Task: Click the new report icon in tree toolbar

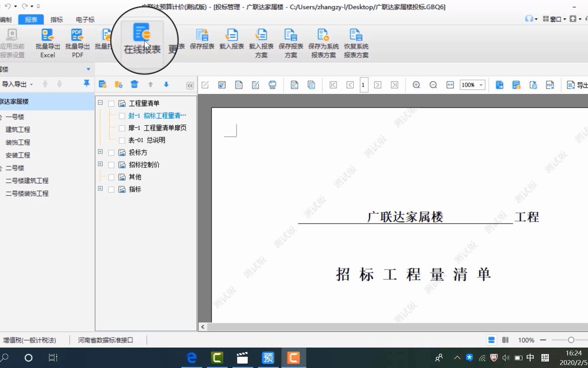Action: coord(102,85)
